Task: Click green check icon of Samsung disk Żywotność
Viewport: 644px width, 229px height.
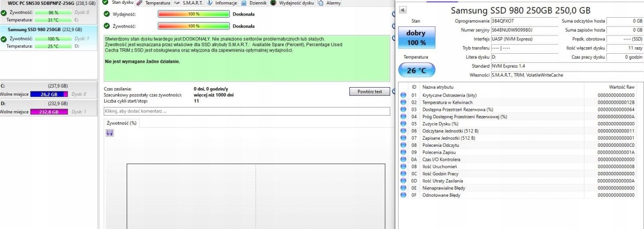Action: pyautogui.click(x=4, y=39)
